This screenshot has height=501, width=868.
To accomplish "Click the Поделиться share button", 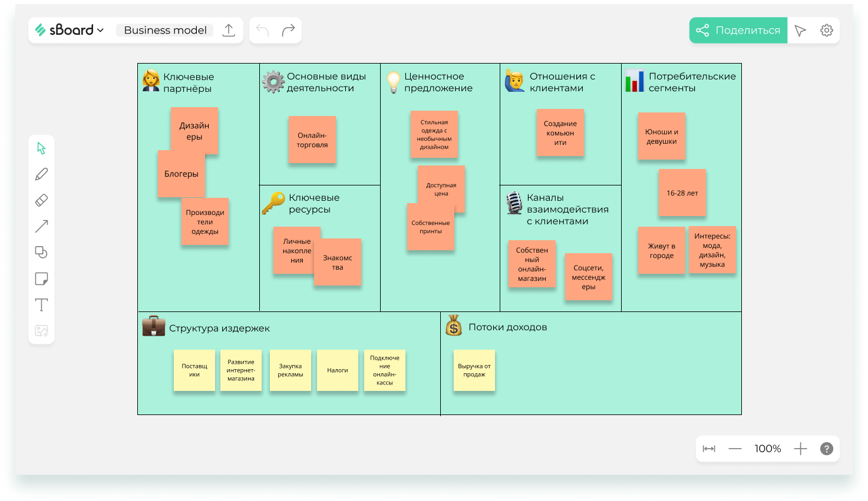I will [x=738, y=30].
